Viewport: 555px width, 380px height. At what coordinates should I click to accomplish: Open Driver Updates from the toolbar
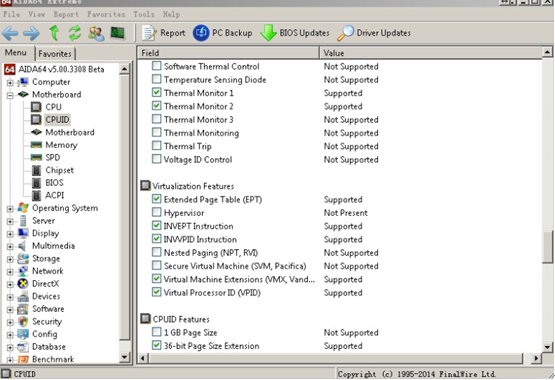[374, 33]
